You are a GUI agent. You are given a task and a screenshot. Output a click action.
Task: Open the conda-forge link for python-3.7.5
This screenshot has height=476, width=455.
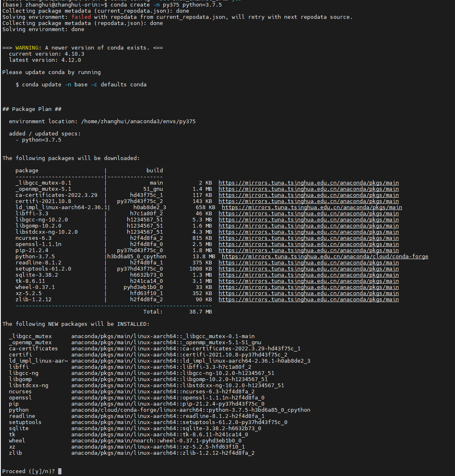(325, 257)
